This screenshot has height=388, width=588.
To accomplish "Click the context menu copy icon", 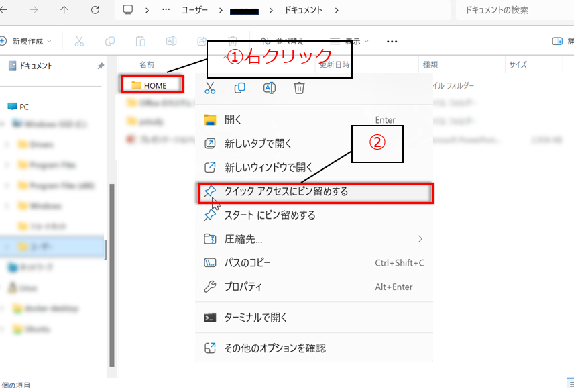I will point(239,88).
